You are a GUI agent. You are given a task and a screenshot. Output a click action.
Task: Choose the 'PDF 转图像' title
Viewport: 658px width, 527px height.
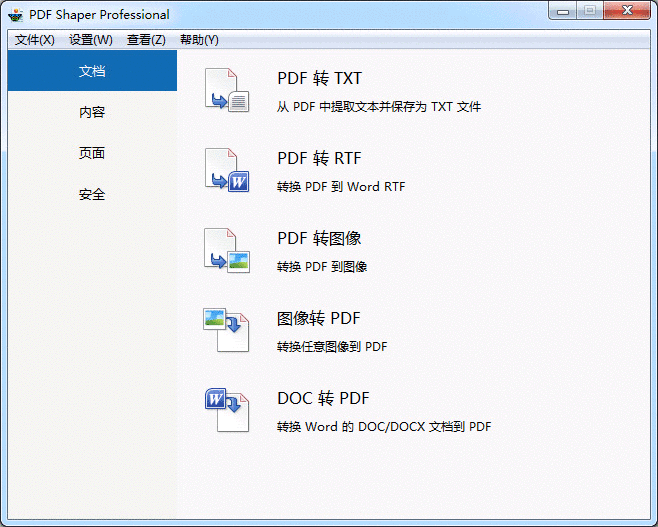319,238
